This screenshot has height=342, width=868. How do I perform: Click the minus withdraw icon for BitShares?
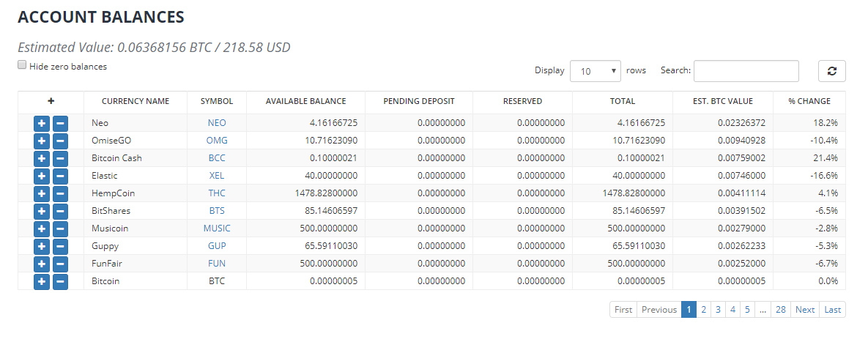pyautogui.click(x=60, y=211)
